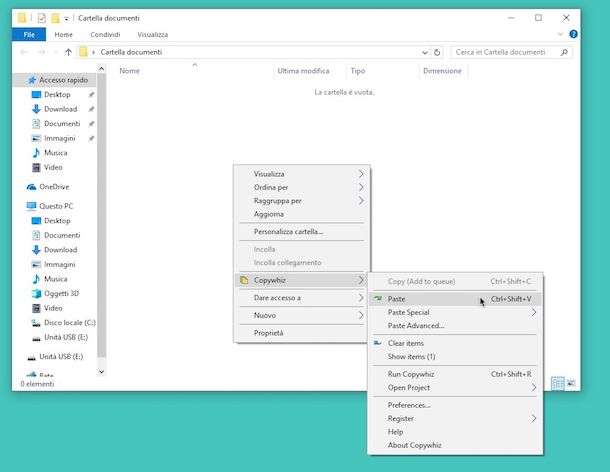Image resolution: width=610 pixels, height=472 pixels.
Task: Click the Musica note icon under Accesso rapido
Action: (36, 153)
